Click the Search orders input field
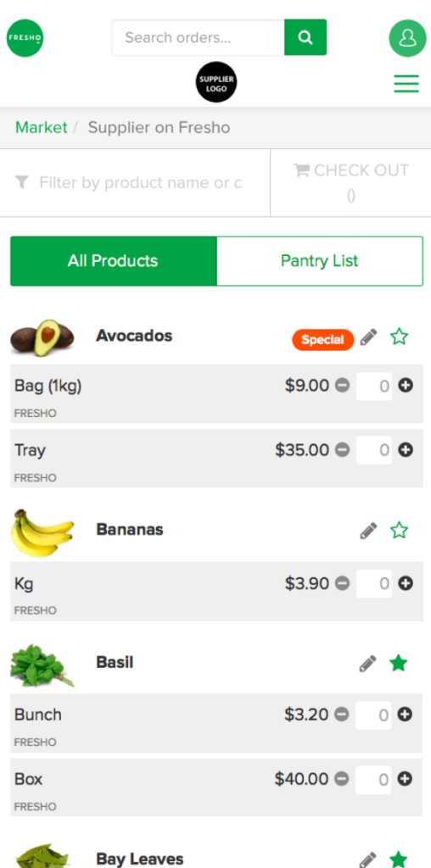The width and height of the screenshot is (431, 868). tap(199, 37)
